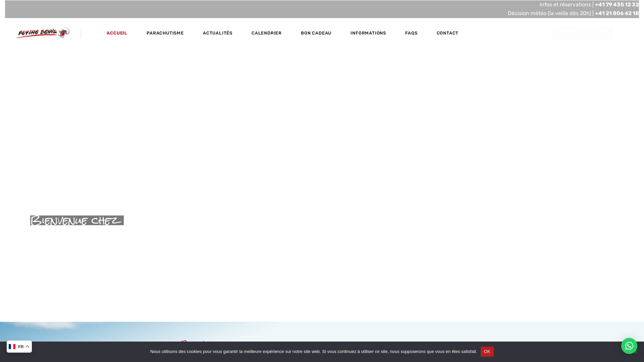Expand the FR language selector arrow
The image size is (644, 362).
[28, 347]
